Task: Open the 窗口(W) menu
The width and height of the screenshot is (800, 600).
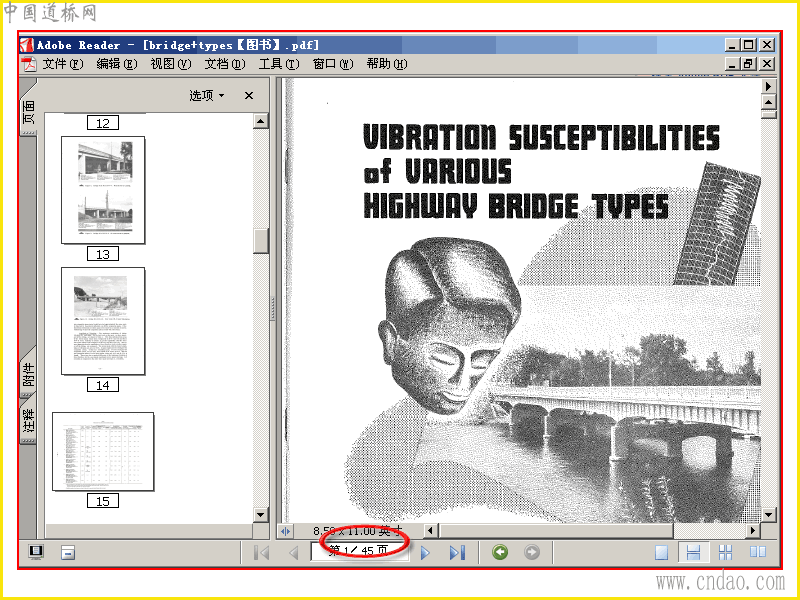Action: [333, 64]
